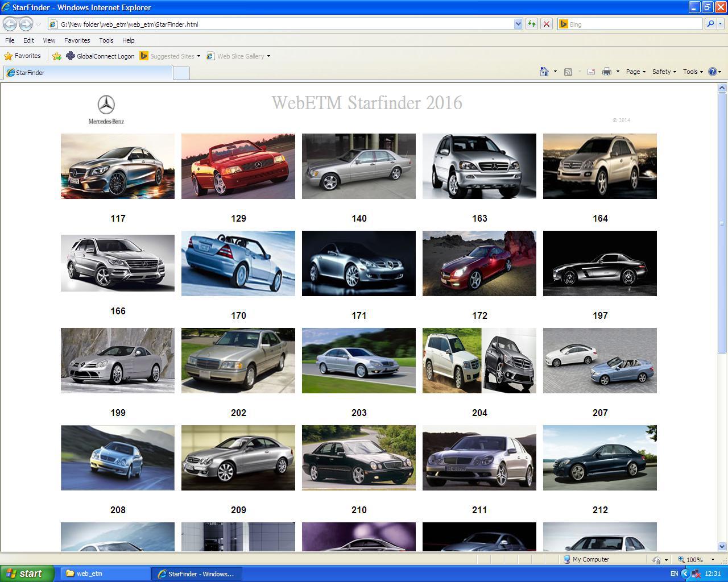Click the Add to Favorites Bar icon
Screen dimensions: 728x582
pos(57,56)
